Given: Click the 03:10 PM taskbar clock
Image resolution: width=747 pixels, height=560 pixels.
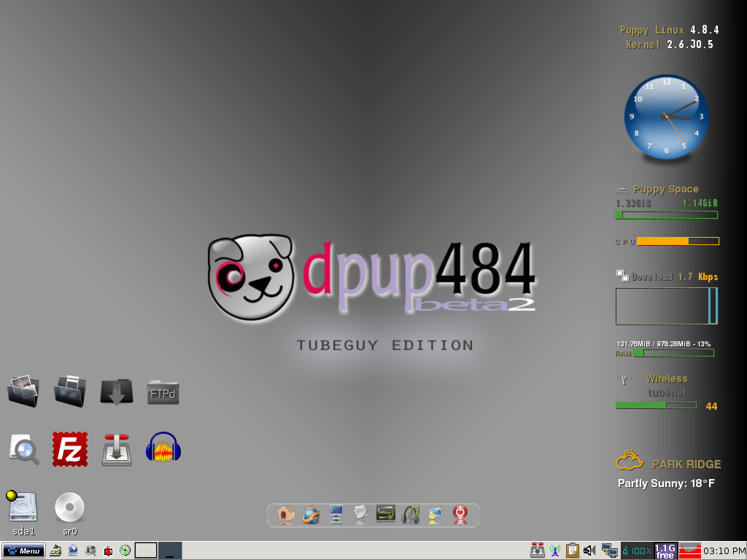Looking at the screenshot, I should (x=724, y=551).
